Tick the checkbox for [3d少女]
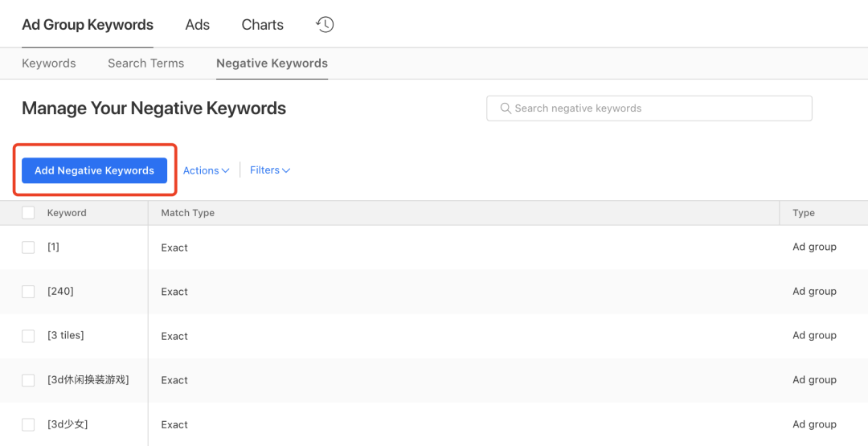The height and width of the screenshot is (446, 868). [28, 424]
